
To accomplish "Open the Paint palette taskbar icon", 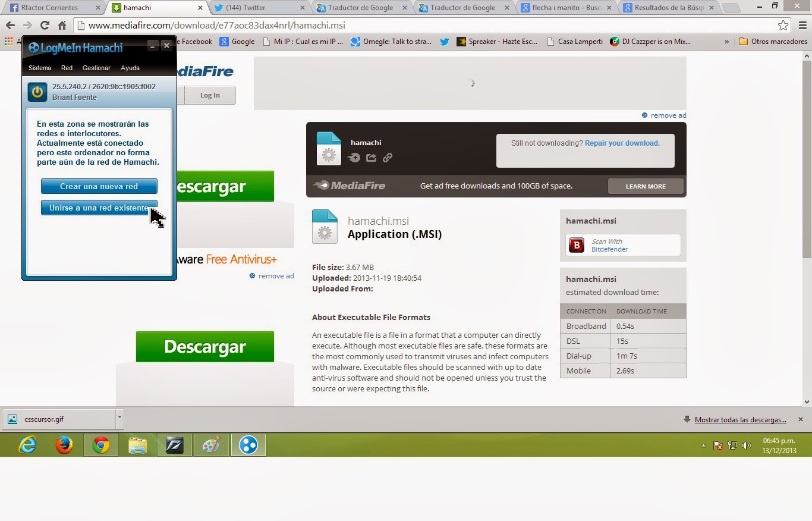I will [212, 445].
